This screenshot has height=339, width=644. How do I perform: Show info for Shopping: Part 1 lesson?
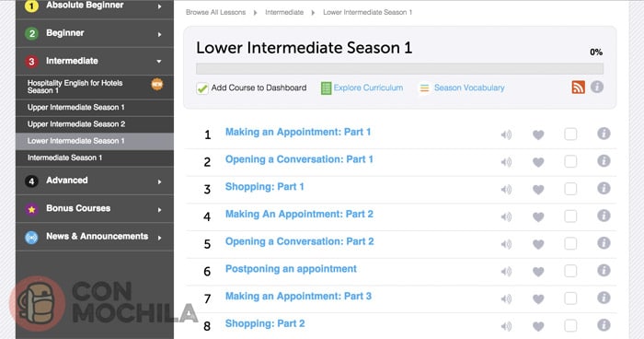tap(604, 189)
